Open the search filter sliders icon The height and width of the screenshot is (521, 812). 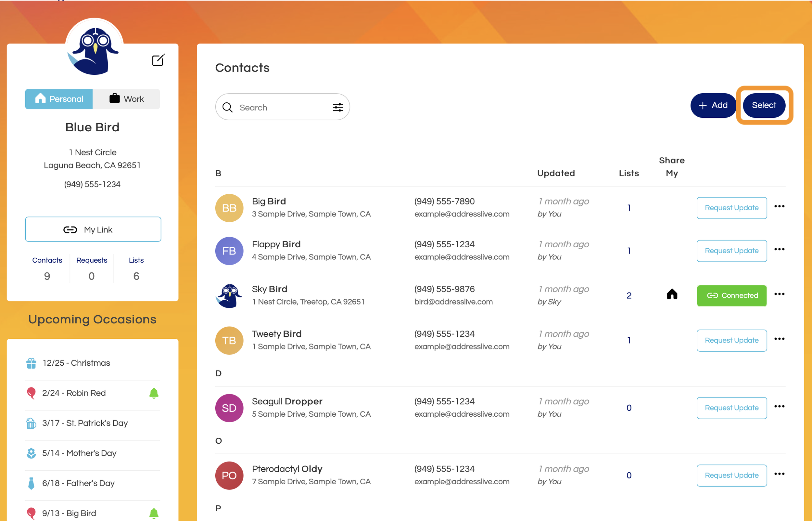338,107
